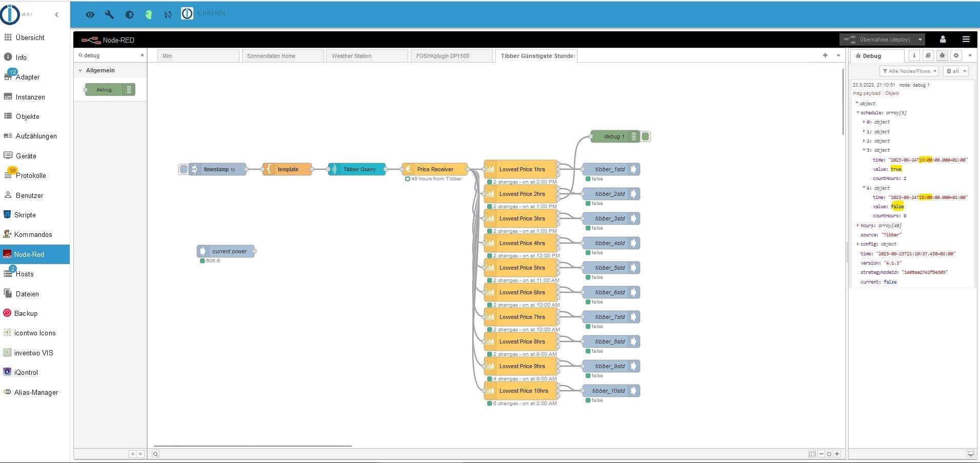Open the flow search magnifier in footer
980x463 pixels.
(x=155, y=454)
